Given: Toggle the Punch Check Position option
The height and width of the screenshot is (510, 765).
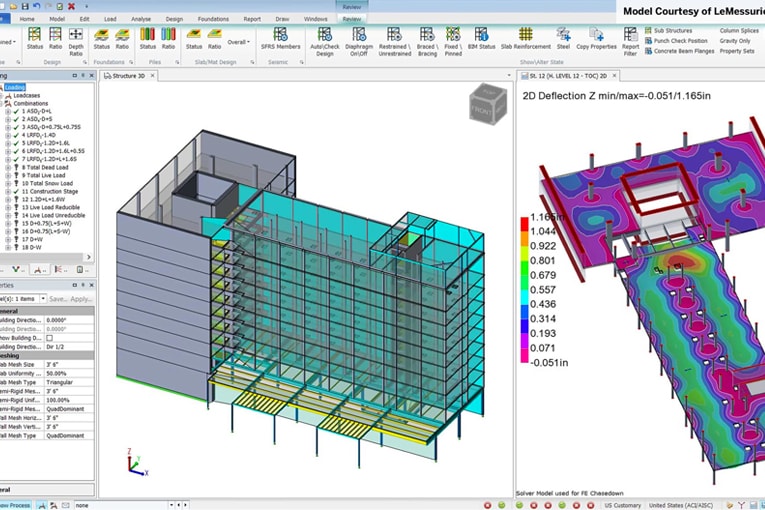Looking at the screenshot, I should [x=682, y=41].
